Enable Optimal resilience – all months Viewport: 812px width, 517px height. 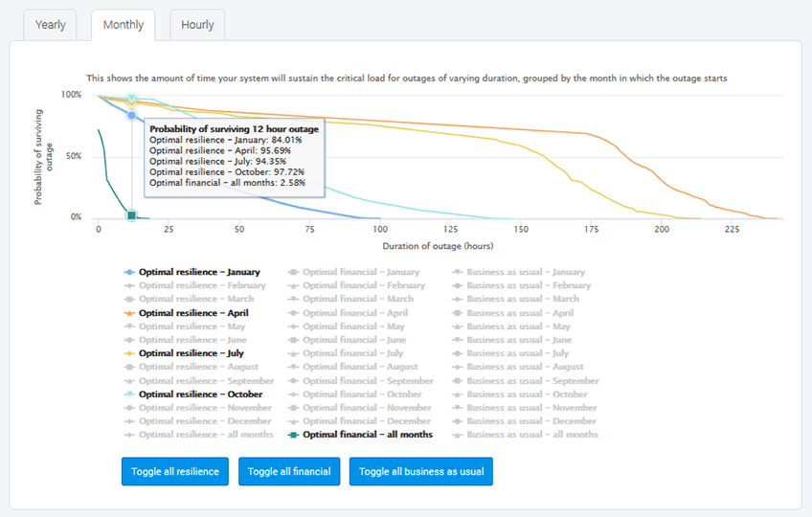click(205, 435)
